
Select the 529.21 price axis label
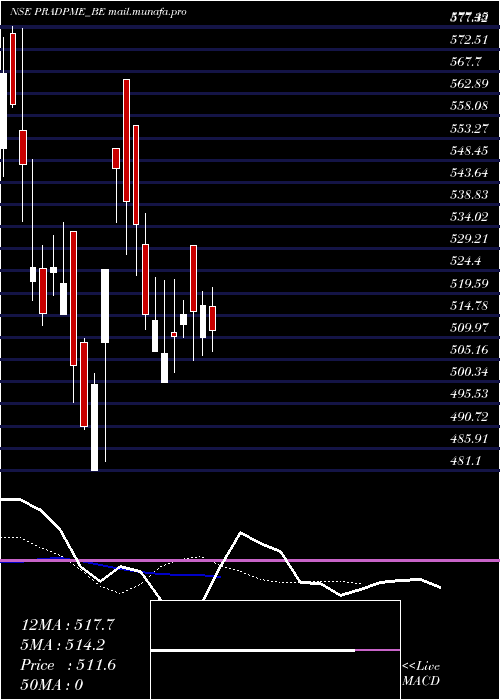click(468, 239)
